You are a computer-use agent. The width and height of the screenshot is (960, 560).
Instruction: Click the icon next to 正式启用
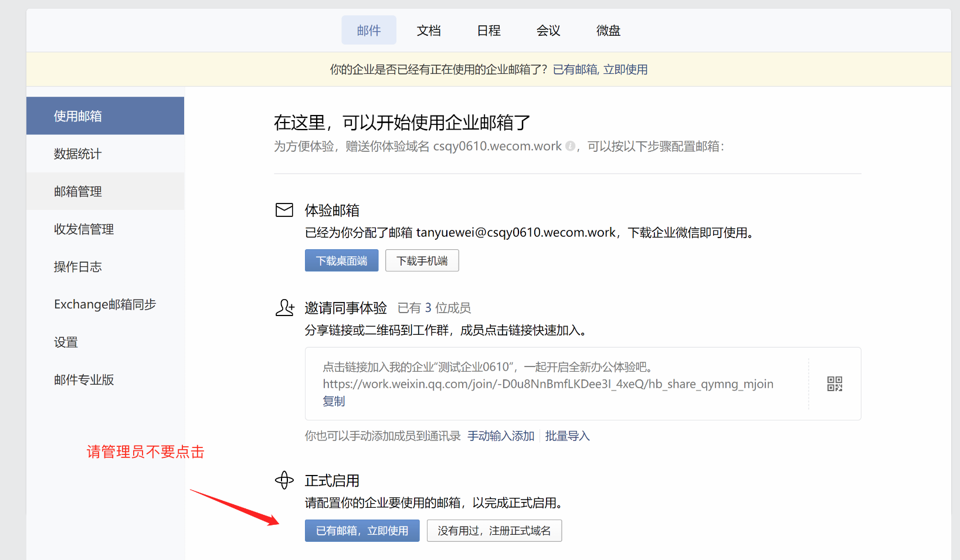tap(284, 480)
